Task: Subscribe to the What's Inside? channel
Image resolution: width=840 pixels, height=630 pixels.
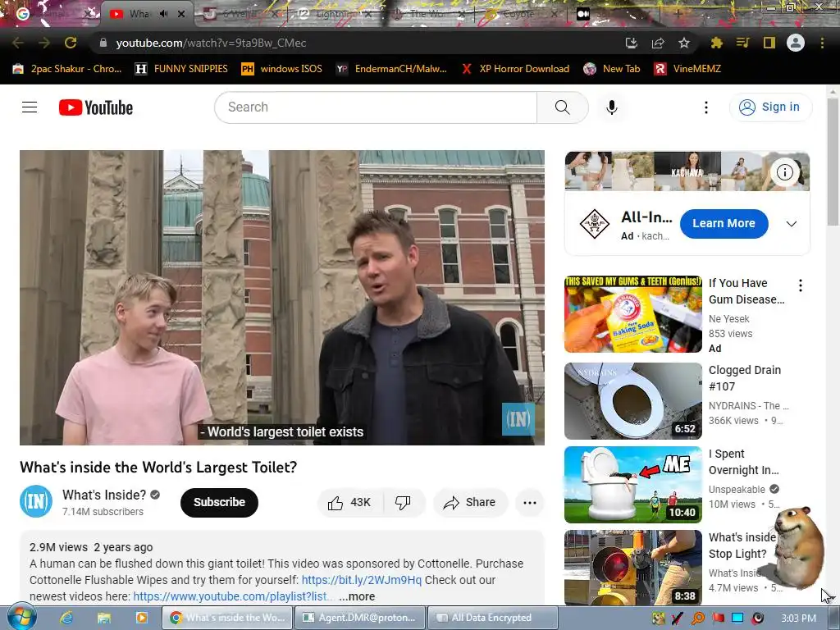Action: [x=219, y=503]
